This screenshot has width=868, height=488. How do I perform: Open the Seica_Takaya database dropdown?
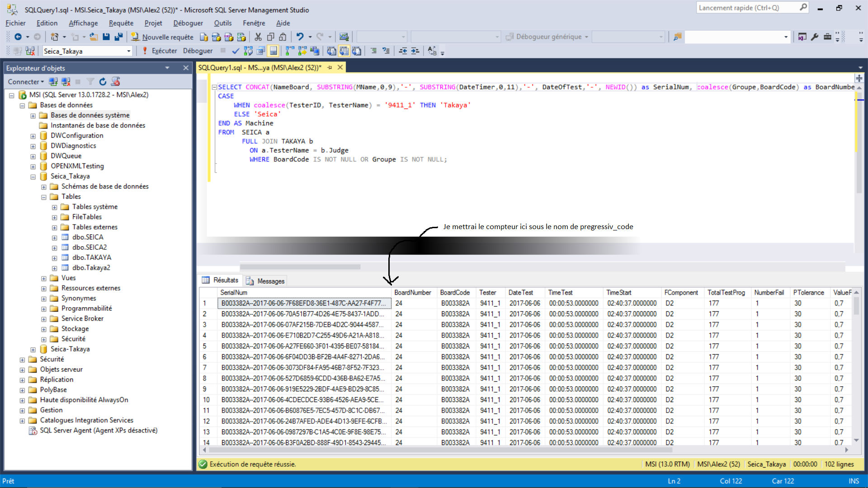128,51
